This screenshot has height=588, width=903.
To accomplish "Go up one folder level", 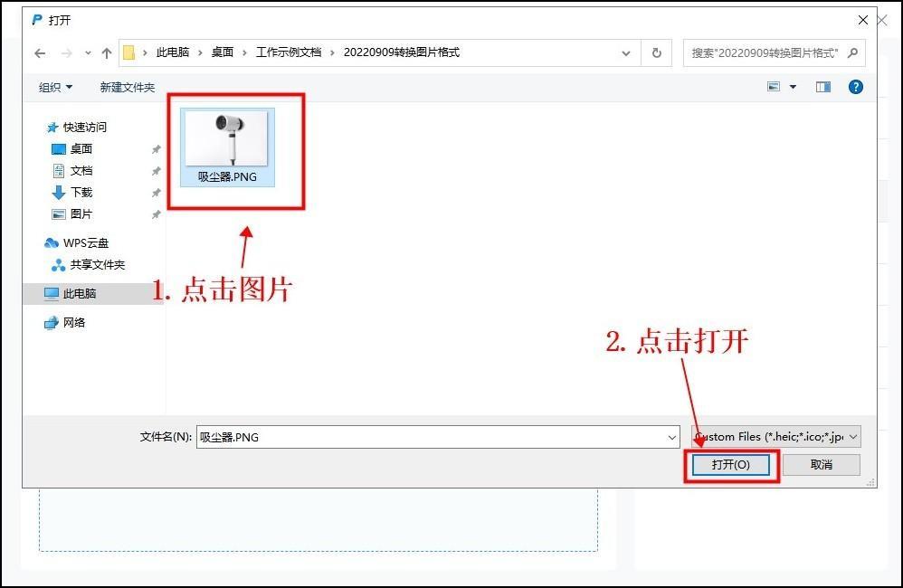I will pos(107,53).
